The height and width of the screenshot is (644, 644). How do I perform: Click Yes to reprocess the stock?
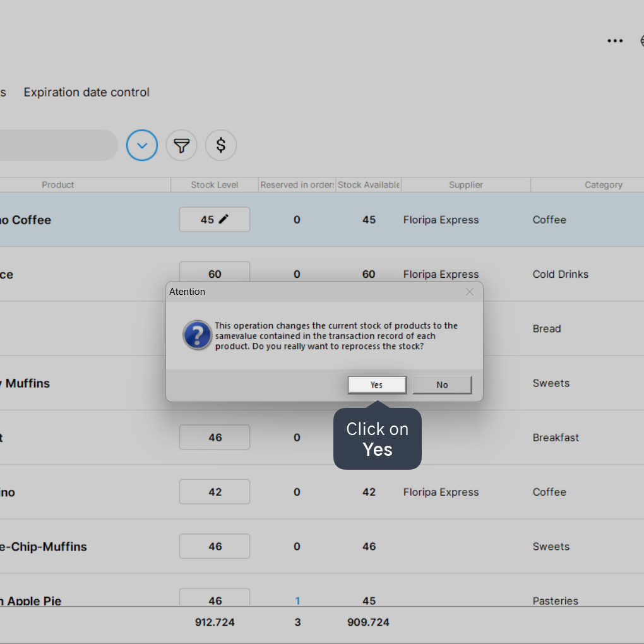coord(377,385)
